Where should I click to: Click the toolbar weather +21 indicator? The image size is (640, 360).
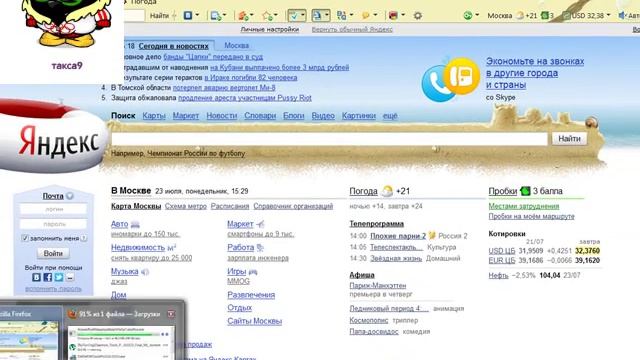[526, 16]
